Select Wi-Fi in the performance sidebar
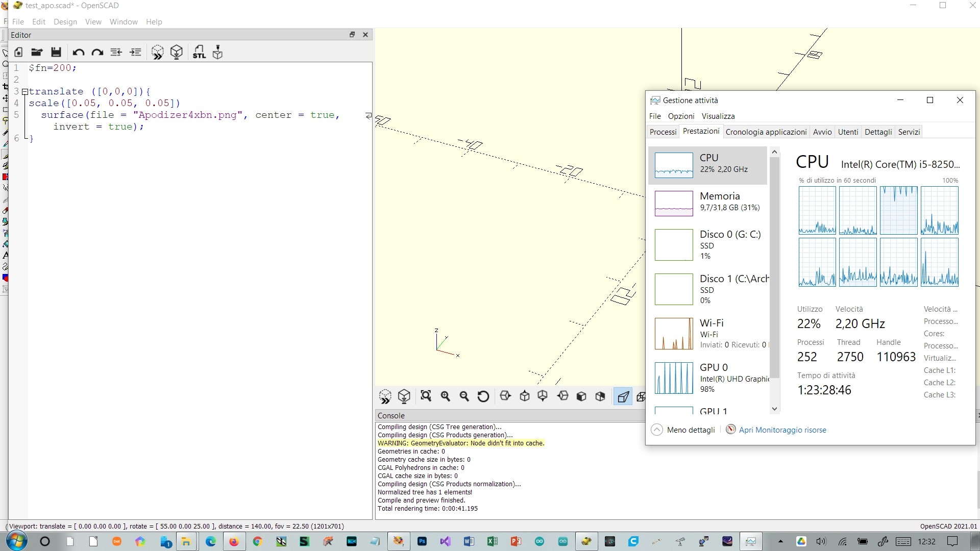 click(x=707, y=334)
